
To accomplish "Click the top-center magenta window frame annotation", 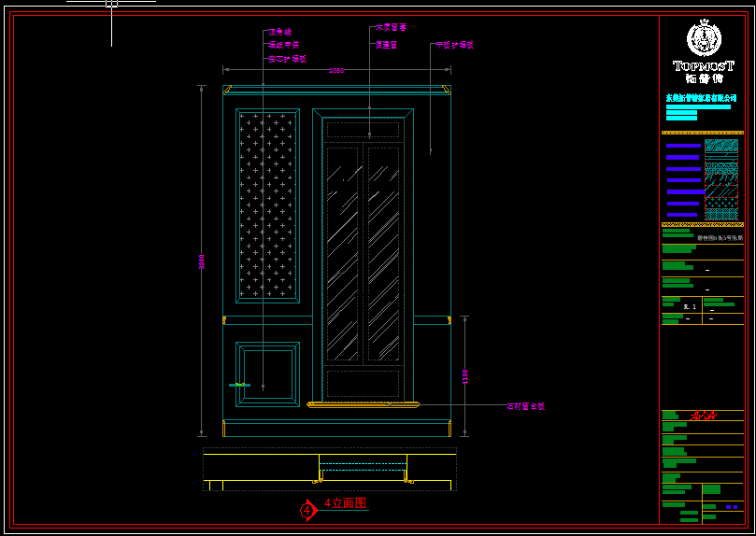I will [390, 28].
